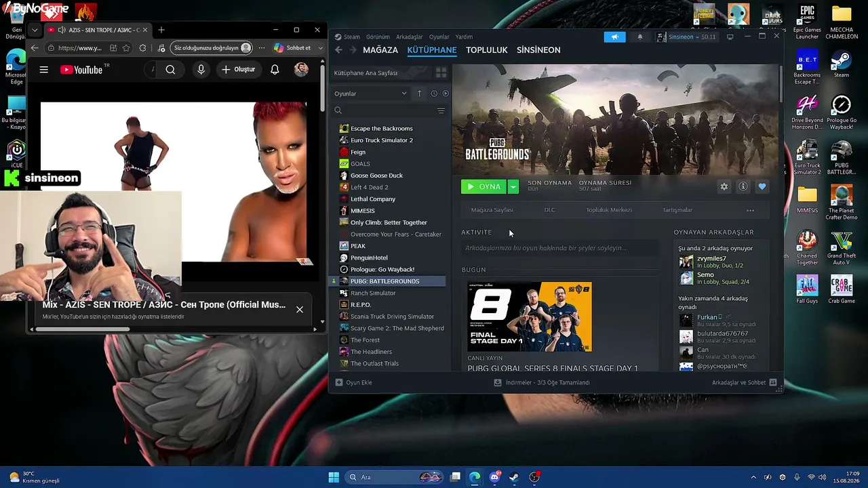Show PUBG game info panel
This screenshot has height=488, width=868.
click(x=743, y=186)
